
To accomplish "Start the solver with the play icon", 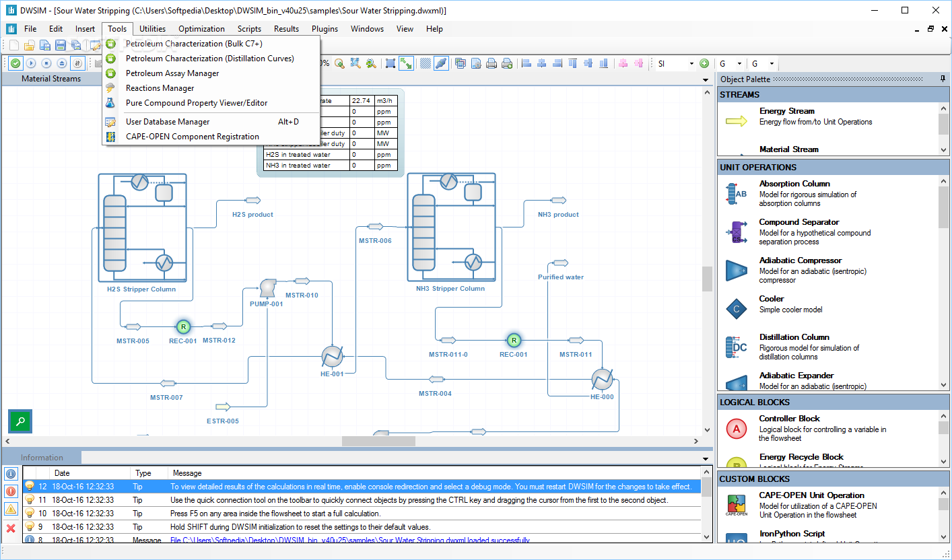I will tap(31, 63).
